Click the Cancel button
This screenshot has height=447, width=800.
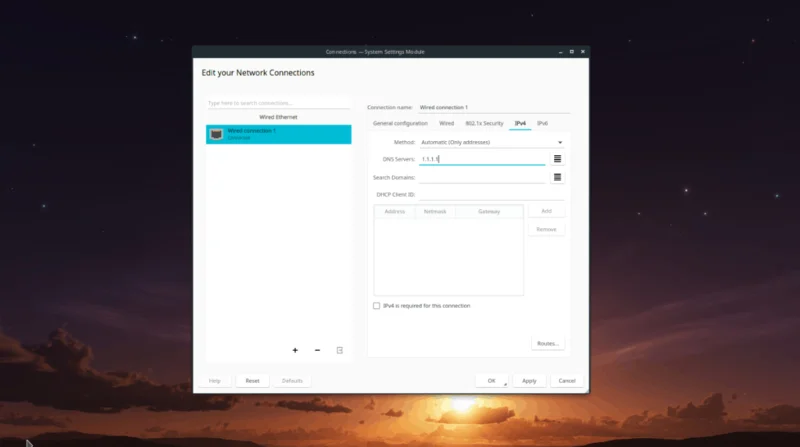click(567, 381)
